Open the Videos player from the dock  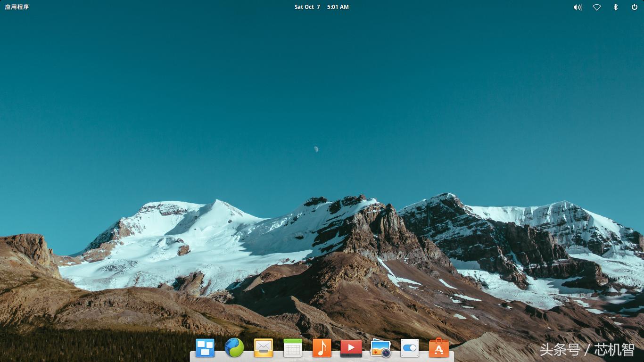pos(351,348)
